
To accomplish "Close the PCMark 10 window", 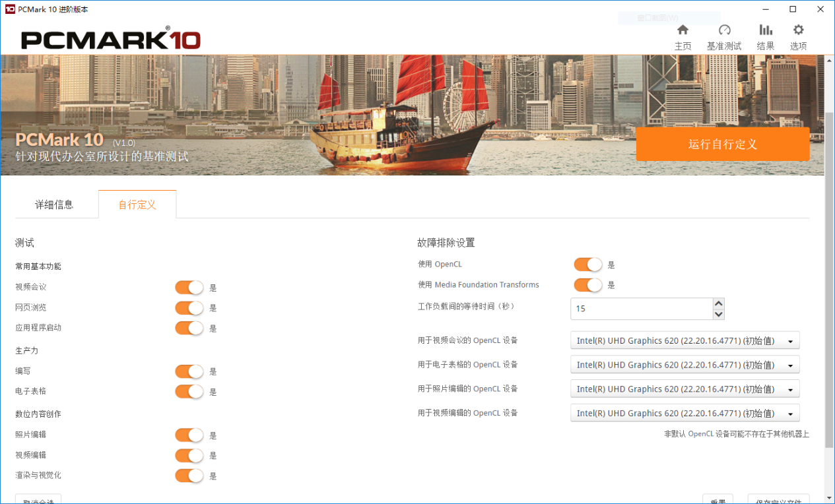I will (x=820, y=9).
